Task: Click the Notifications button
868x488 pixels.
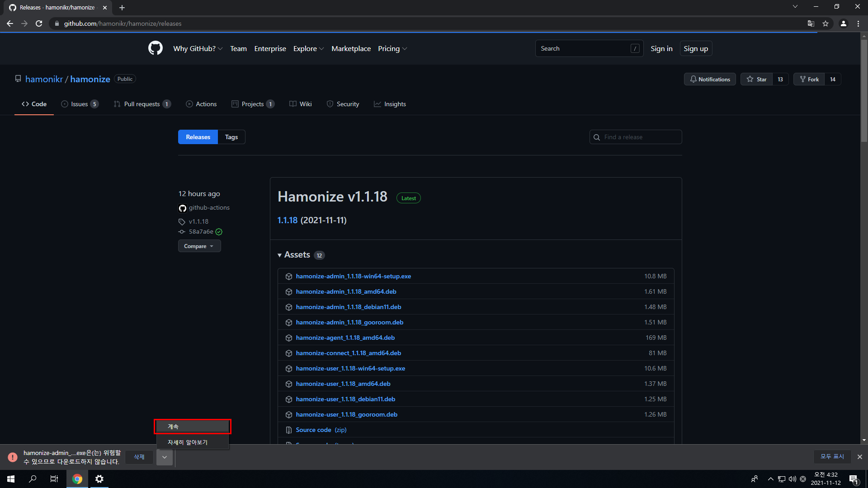Action: pos(710,79)
